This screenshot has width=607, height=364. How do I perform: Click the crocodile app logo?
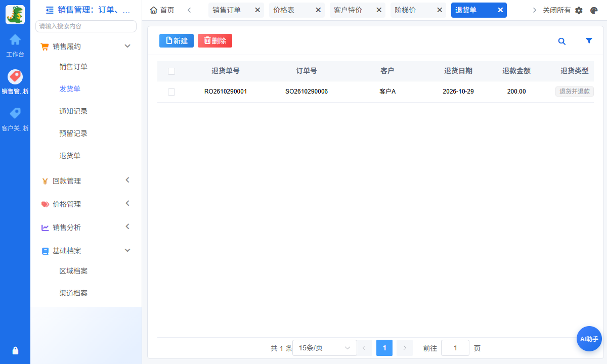[15, 15]
